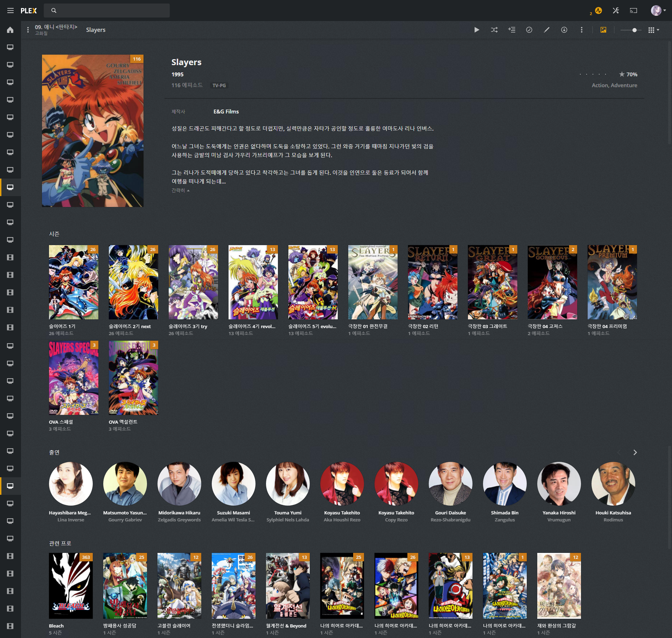
Task: Toggle background artwork display icon
Action: tap(603, 30)
